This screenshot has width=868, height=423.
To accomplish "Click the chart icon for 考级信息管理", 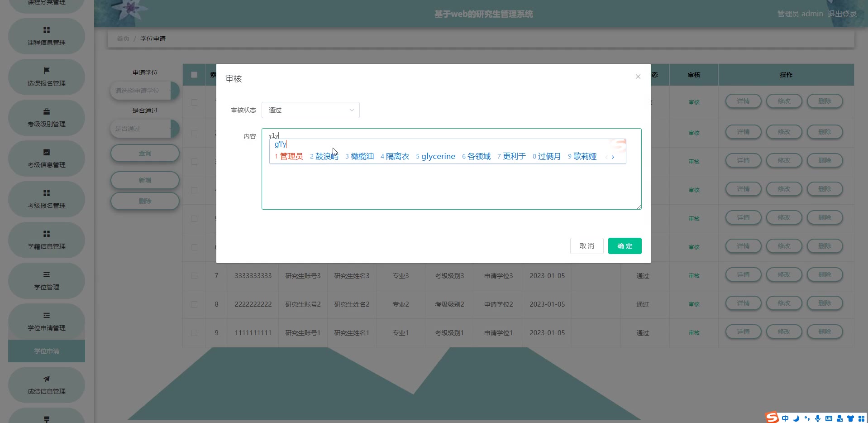I will (47, 152).
